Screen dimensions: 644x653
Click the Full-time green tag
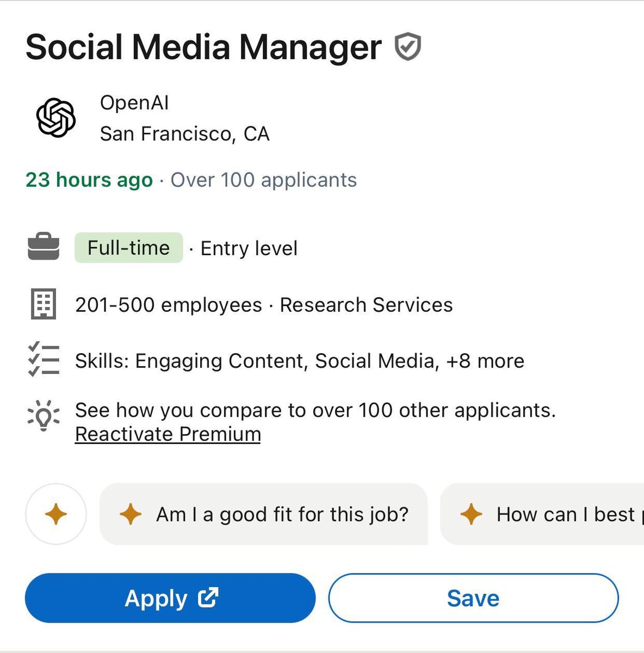click(x=128, y=248)
